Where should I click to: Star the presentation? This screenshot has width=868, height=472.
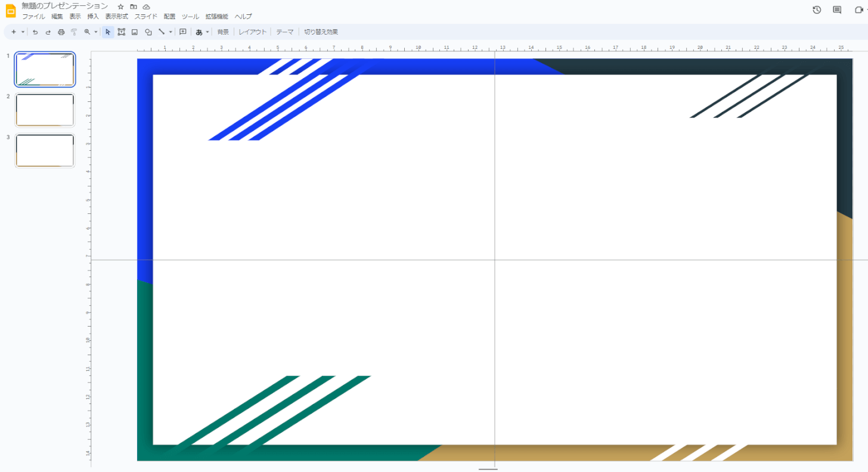(x=120, y=7)
